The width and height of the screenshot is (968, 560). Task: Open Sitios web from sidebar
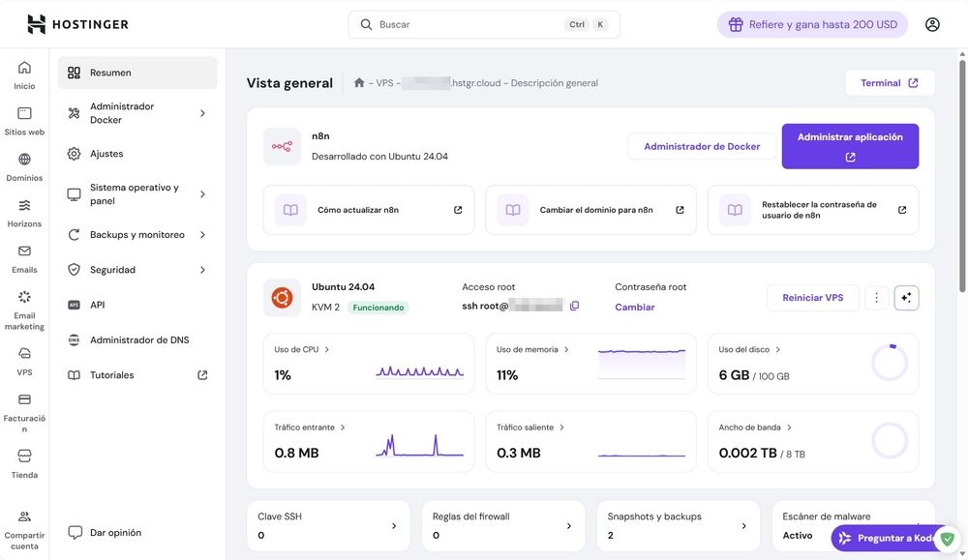(24, 121)
